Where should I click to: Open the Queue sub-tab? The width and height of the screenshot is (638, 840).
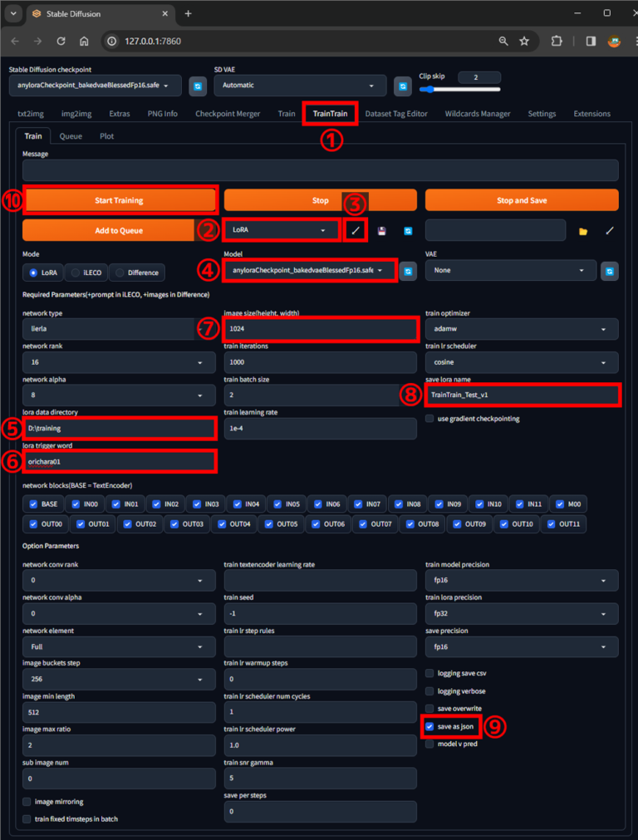pos(71,136)
